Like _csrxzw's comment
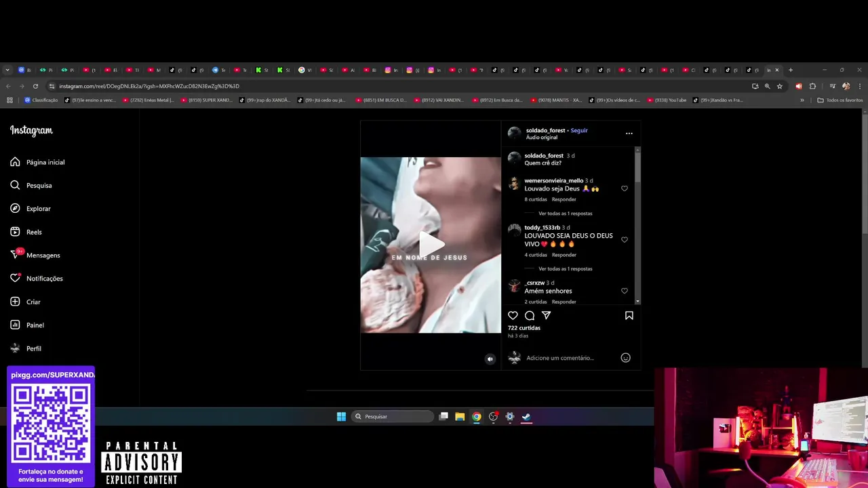 pos(625,291)
